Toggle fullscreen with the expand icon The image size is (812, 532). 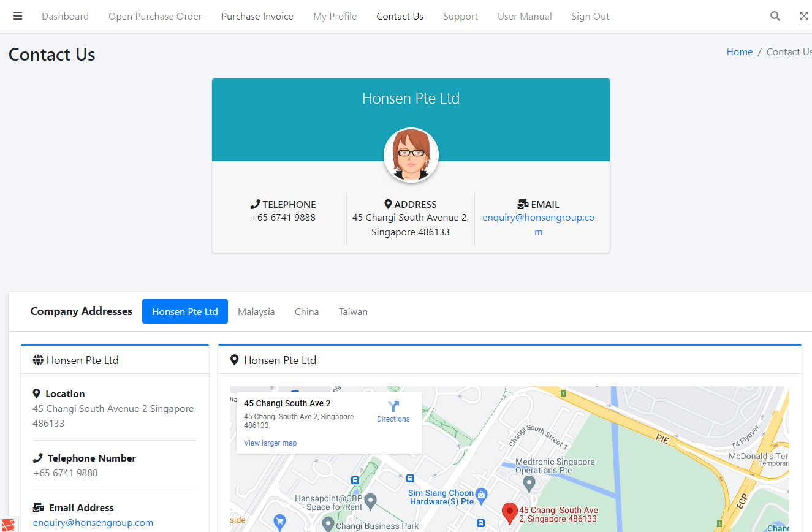[804, 17]
